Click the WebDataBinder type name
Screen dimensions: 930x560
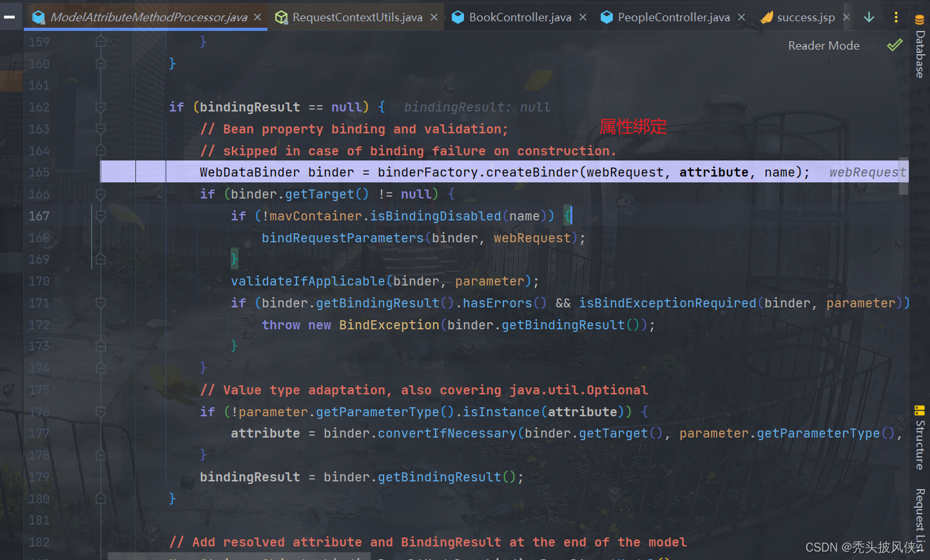250,172
